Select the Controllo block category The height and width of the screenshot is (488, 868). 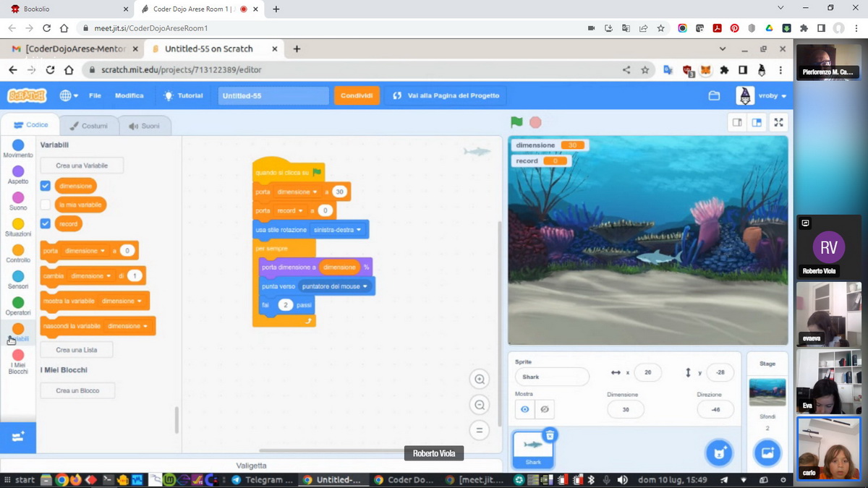pyautogui.click(x=18, y=254)
